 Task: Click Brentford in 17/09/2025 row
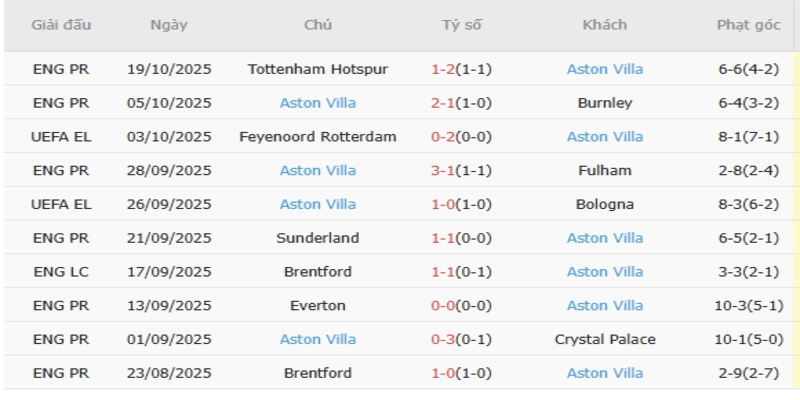pos(318,272)
